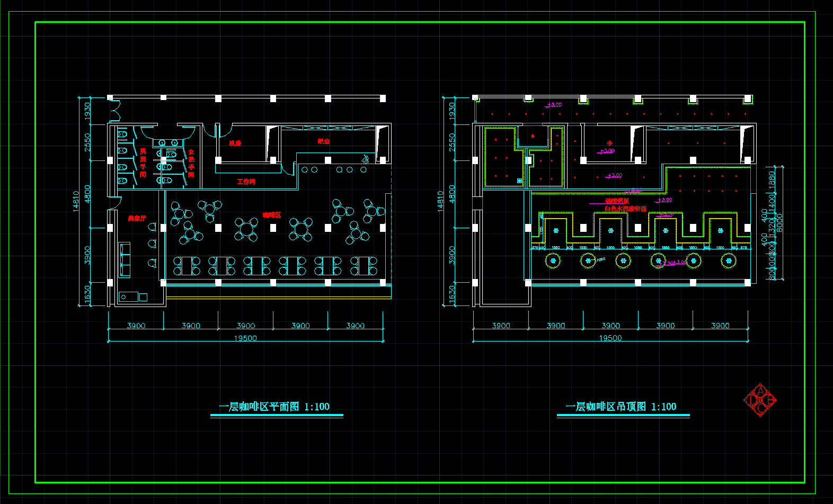This screenshot has width=833, height=504.
Task: Click the 吧台 label in floor plan
Action: (323, 141)
